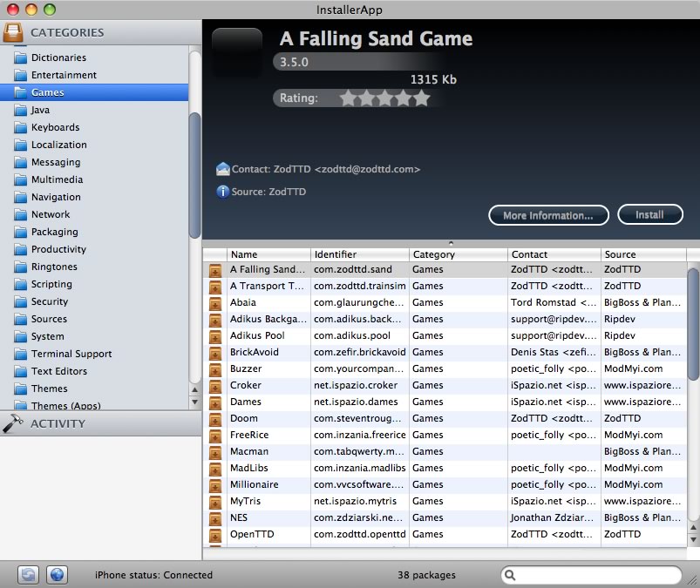Image resolution: width=700 pixels, height=588 pixels.
Task: Click the info icon next to Source
Action: click(x=223, y=192)
